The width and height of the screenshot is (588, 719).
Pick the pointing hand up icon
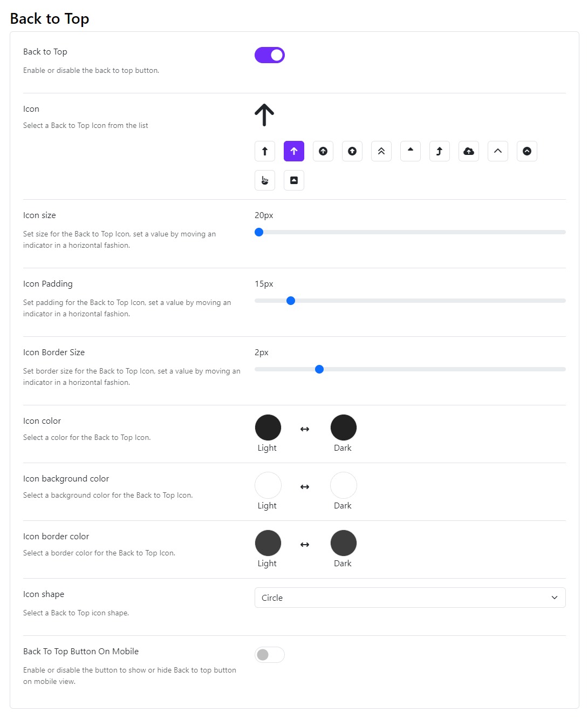[265, 180]
